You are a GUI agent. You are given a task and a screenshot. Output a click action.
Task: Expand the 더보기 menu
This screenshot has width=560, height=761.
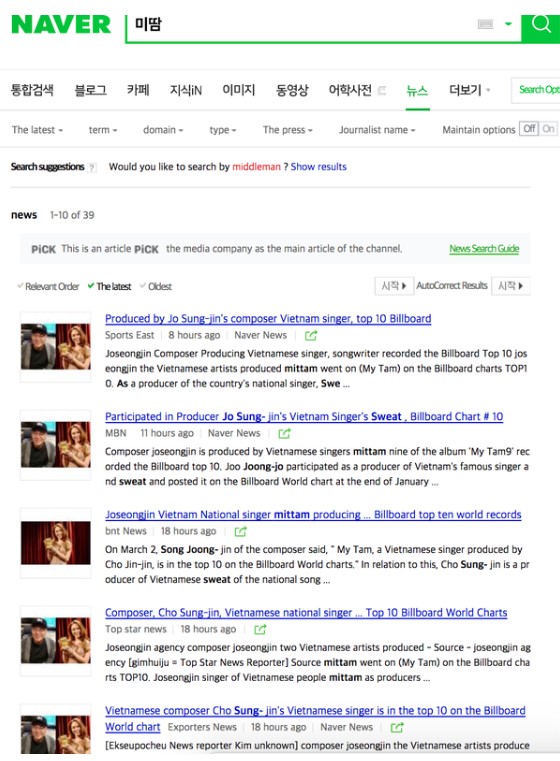coord(469,90)
